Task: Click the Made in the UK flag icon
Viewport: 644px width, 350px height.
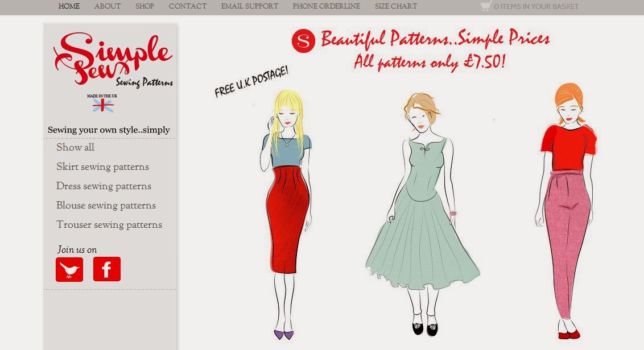Action: tap(102, 104)
